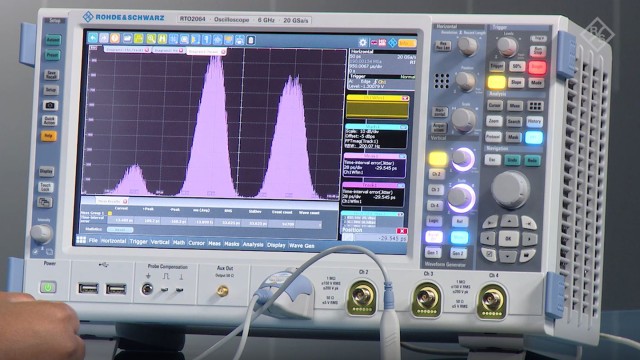Push the blue illuminated FFT button

point(533,138)
